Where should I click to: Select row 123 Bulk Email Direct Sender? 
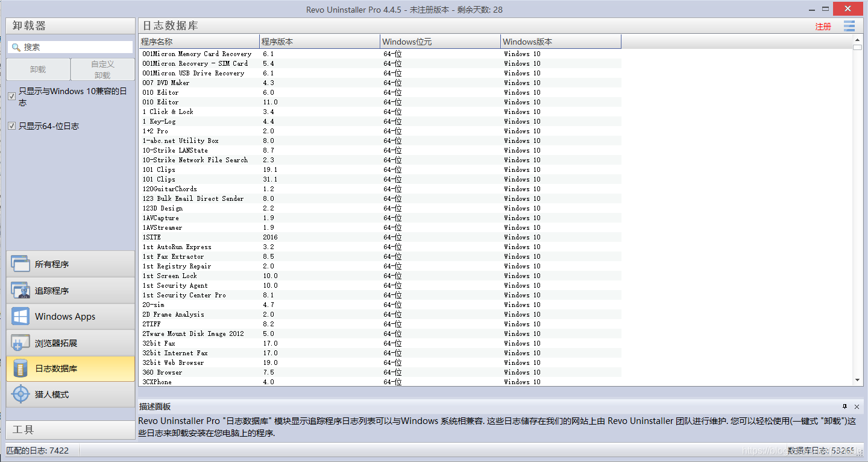coord(380,198)
